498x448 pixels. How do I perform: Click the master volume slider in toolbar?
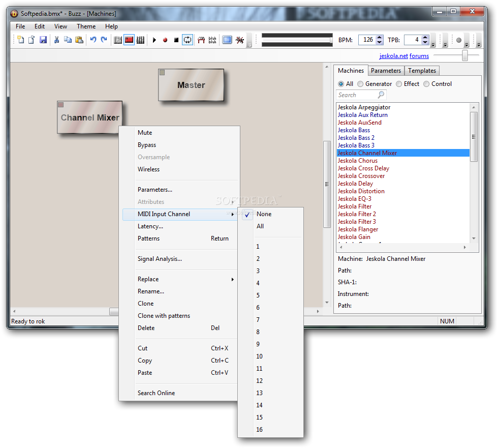297,40
